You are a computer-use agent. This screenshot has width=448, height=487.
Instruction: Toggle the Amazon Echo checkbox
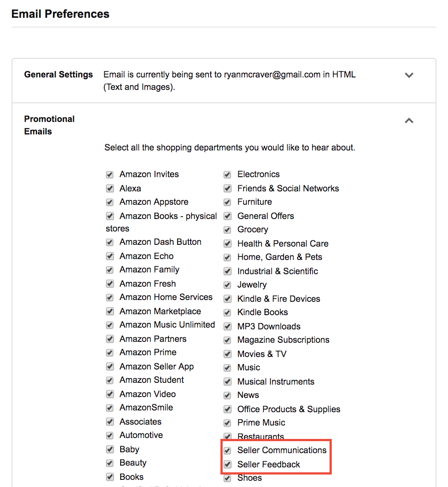tap(110, 256)
